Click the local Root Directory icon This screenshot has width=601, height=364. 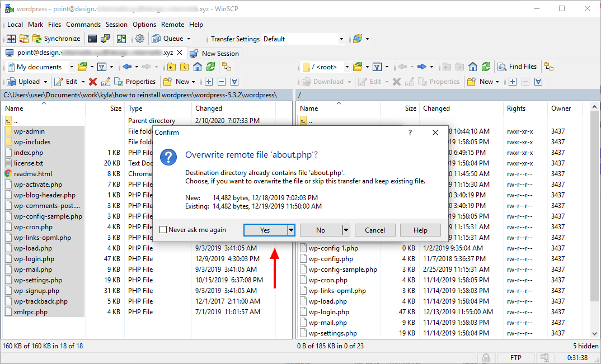tap(184, 67)
